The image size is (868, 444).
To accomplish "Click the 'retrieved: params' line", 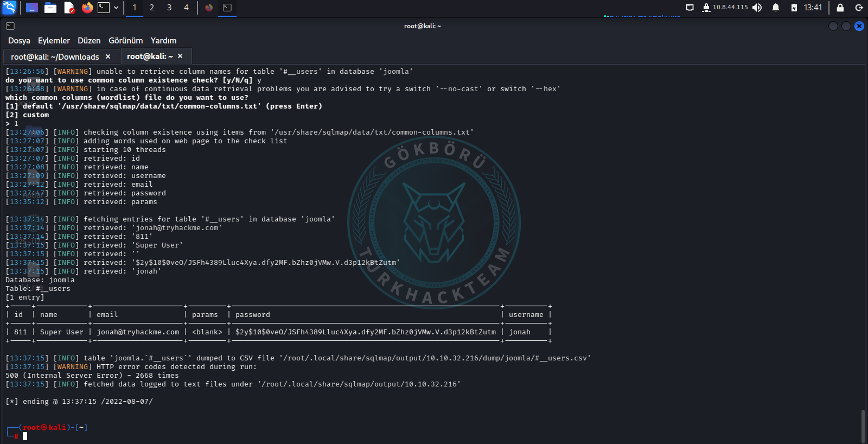I will [81, 202].
